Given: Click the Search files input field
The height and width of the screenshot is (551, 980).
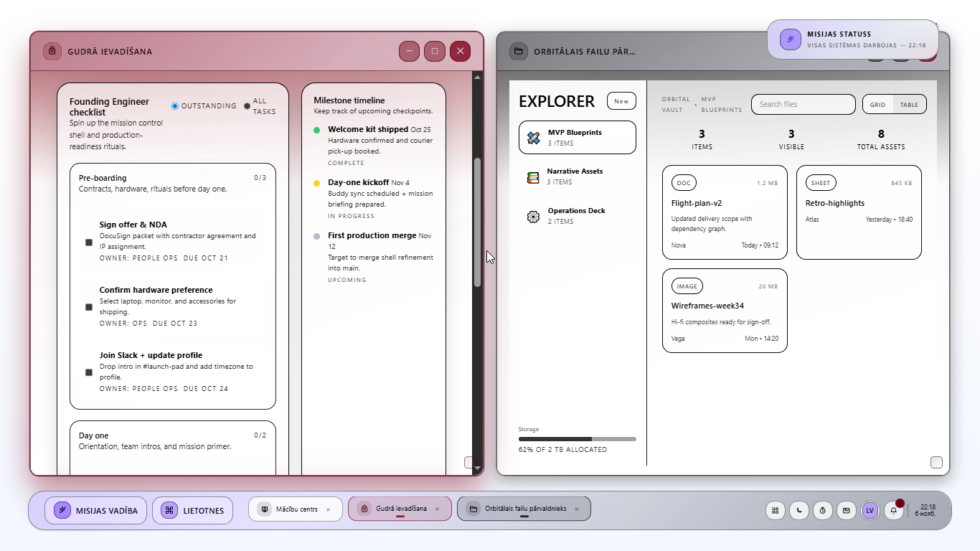Looking at the screenshot, I should (x=803, y=104).
